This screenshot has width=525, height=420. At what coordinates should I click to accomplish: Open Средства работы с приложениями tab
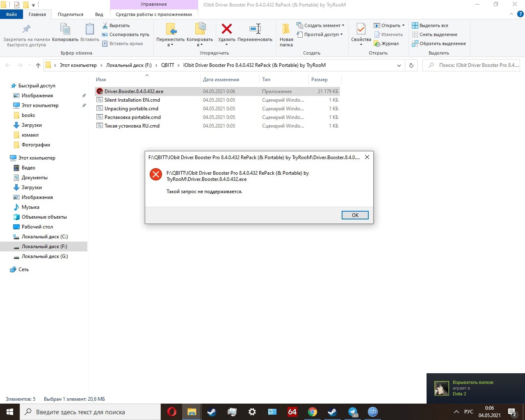point(154,14)
